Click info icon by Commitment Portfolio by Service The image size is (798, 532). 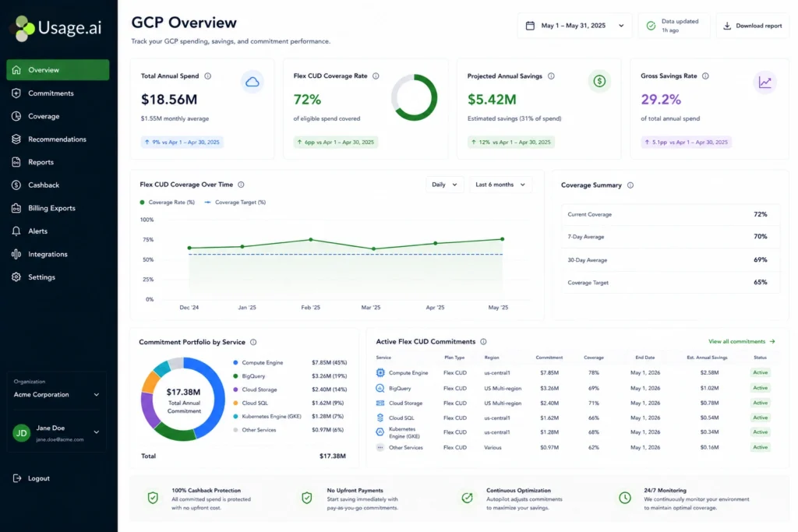(x=253, y=342)
